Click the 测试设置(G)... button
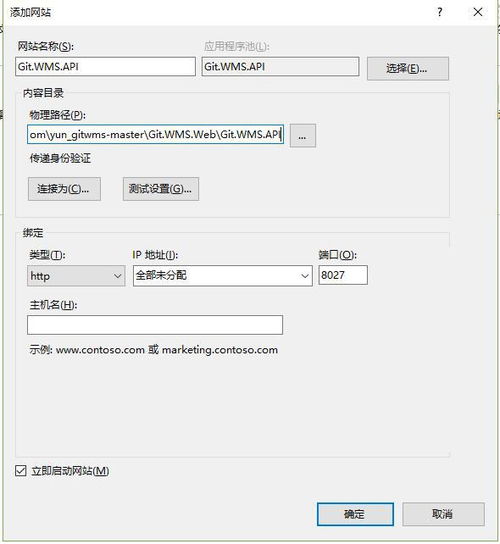 [x=161, y=189]
